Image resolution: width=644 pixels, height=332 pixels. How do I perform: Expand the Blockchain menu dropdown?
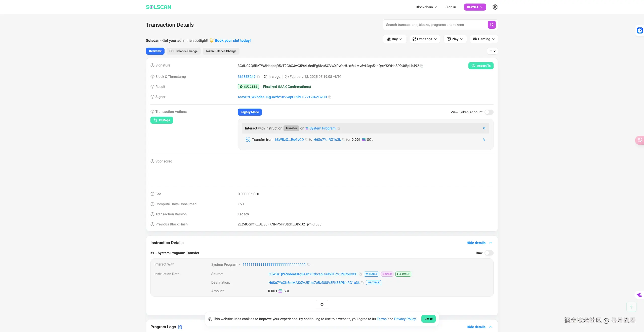(426, 7)
